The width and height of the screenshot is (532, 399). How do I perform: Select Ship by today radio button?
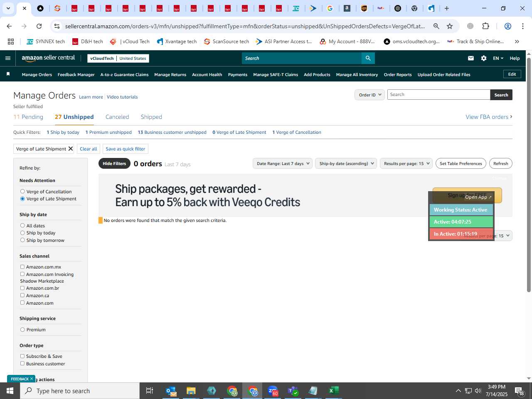[x=22, y=233]
